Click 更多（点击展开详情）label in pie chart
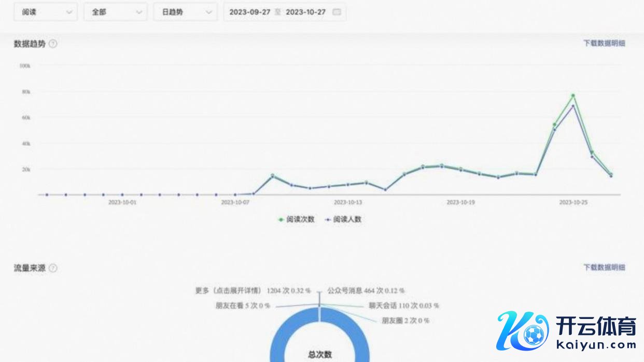 (253, 291)
